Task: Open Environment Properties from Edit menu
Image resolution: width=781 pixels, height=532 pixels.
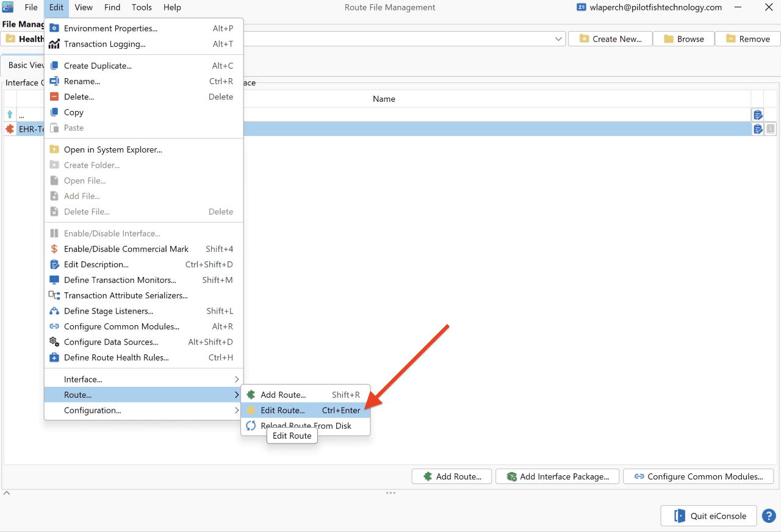Action: (144, 29)
